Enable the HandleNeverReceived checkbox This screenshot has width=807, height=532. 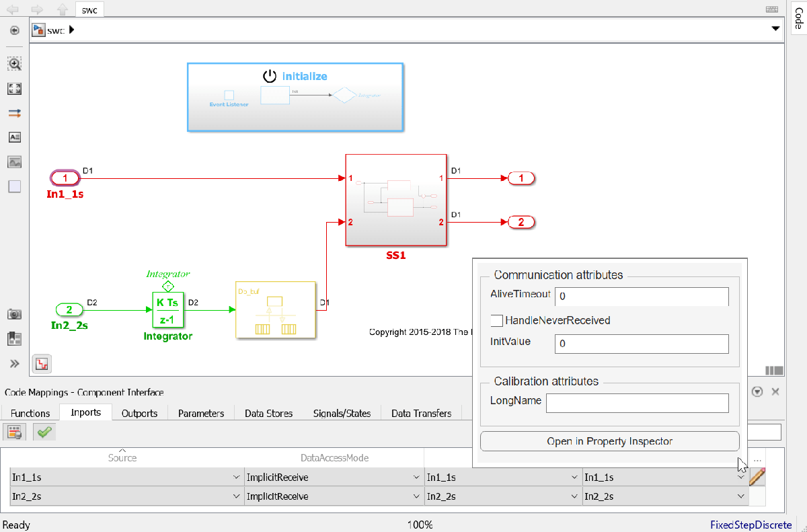coord(497,320)
